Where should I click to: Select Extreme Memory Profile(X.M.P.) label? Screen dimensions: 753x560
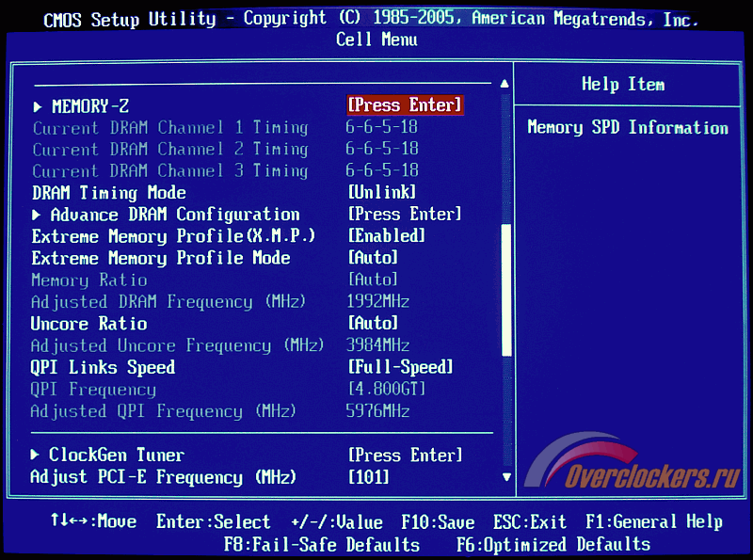pos(173,236)
